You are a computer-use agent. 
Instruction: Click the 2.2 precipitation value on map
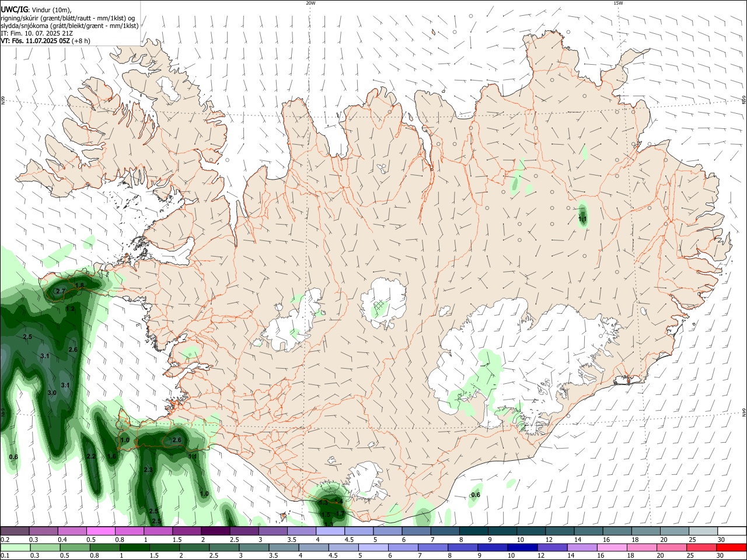[91, 456]
